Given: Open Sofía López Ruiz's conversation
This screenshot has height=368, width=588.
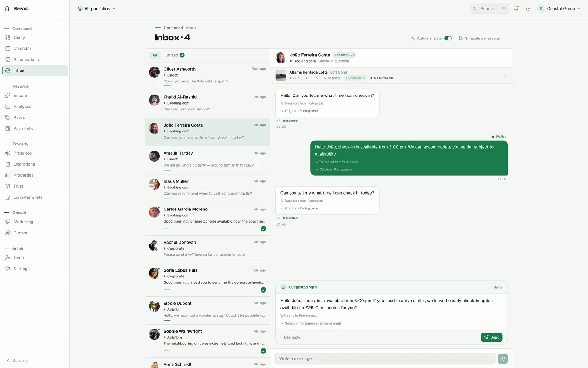Looking at the screenshot, I should click(208, 280).
